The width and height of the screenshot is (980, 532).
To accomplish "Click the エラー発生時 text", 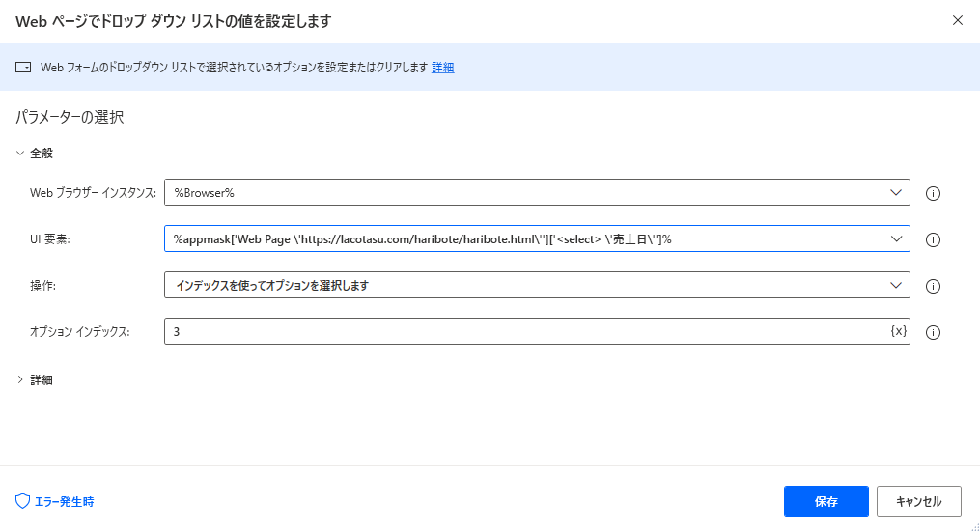I will coord(64,501).
